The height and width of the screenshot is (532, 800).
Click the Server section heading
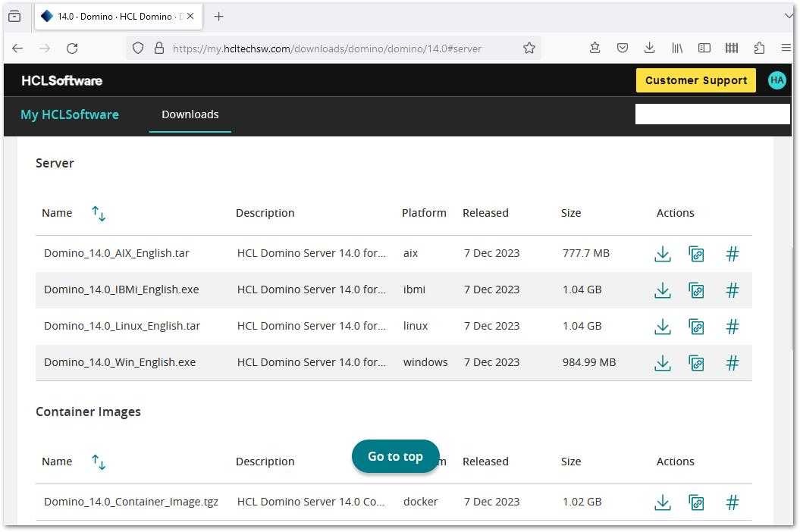coord(55,163)
